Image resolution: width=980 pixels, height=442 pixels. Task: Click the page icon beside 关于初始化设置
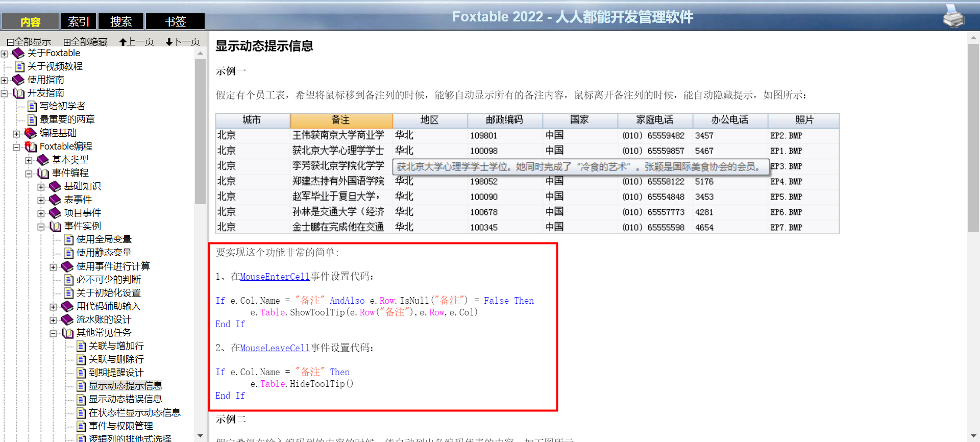pyautogui.click(x=69, y=293)
